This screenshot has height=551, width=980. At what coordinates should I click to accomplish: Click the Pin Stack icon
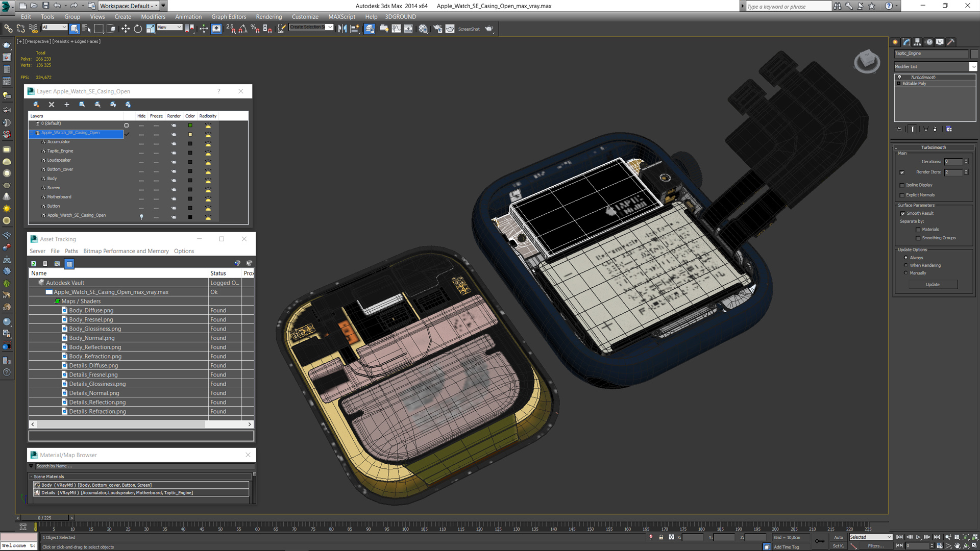coord(899,129)
